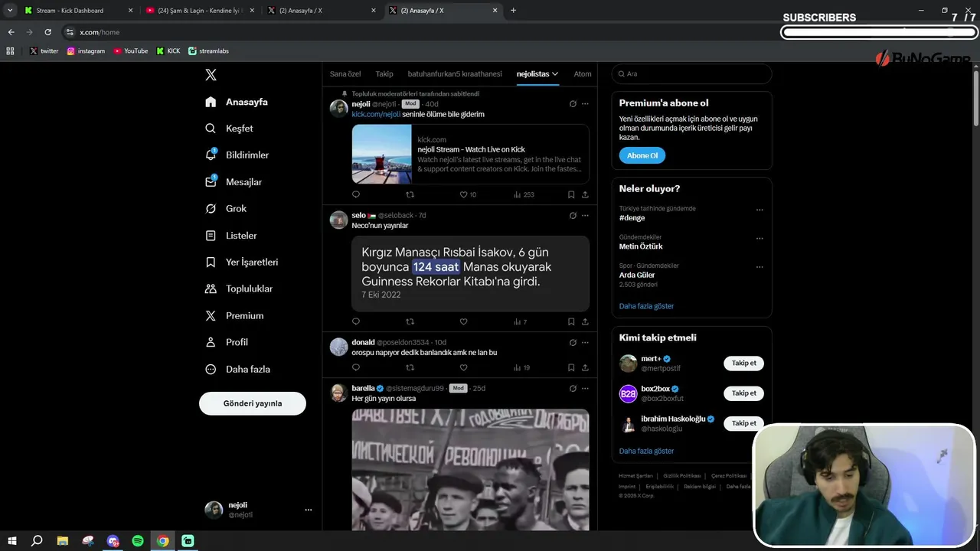The height and width of the screenshot is (551, 980).
Task: Like selo's post
Action: [463, 321]
